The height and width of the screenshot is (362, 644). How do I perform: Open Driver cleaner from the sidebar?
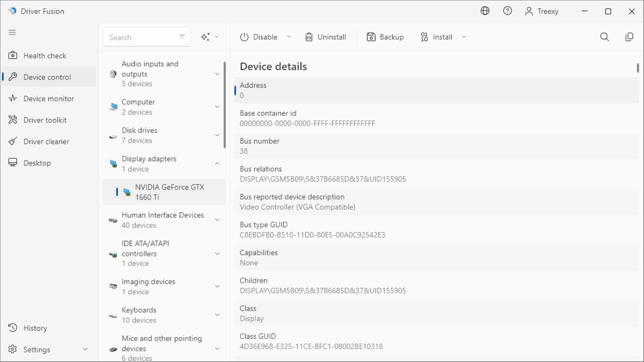tap(46, 141)
